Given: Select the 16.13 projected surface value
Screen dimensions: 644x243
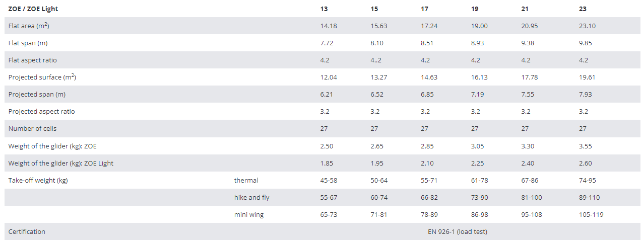Looking at the screenshot, I should (479, 77).
